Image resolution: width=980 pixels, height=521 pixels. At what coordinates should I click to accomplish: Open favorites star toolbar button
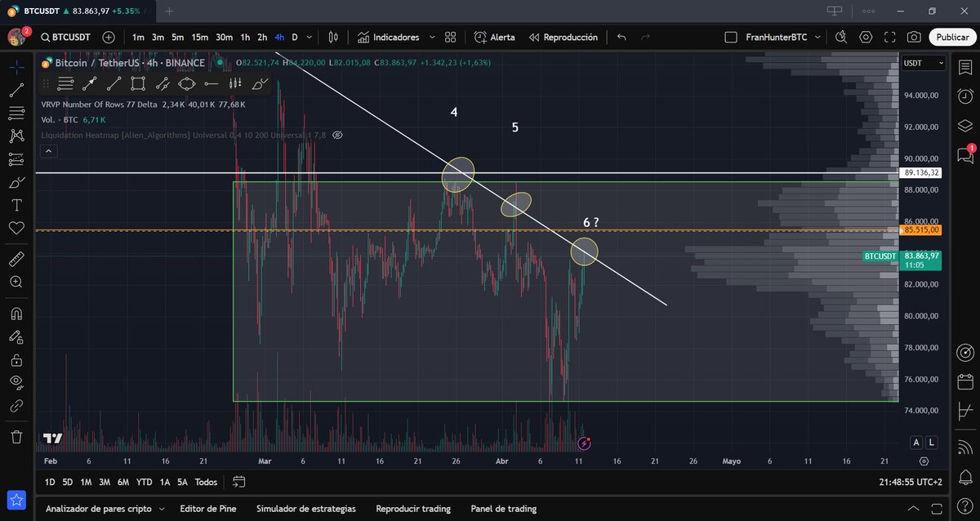pos(16,501)
